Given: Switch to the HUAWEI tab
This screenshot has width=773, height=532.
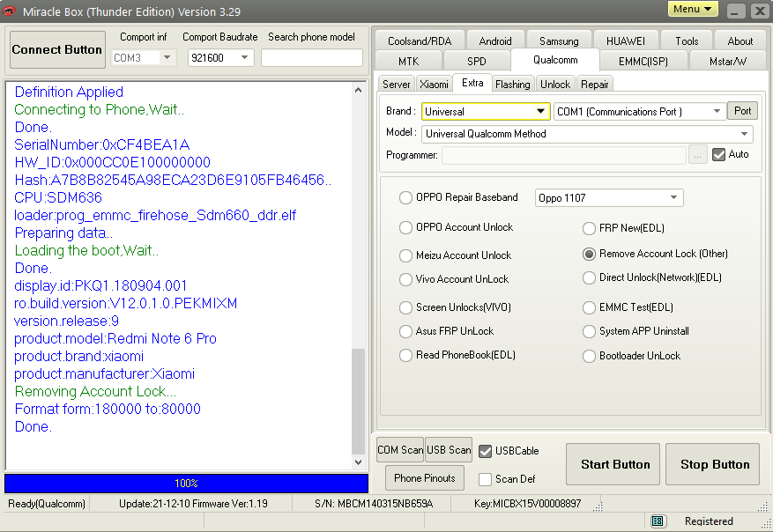Looking at the screenshot, I should click(625, 41).
